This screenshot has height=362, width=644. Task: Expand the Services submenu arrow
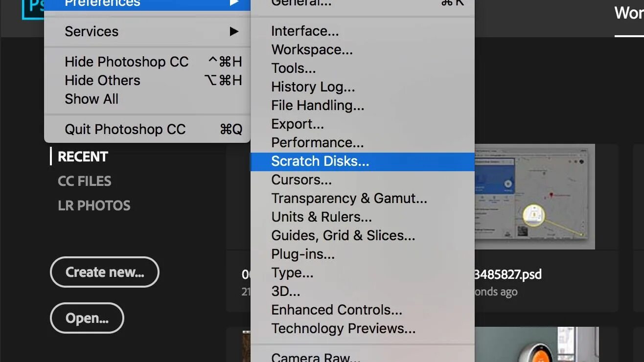tap(234, 31)
